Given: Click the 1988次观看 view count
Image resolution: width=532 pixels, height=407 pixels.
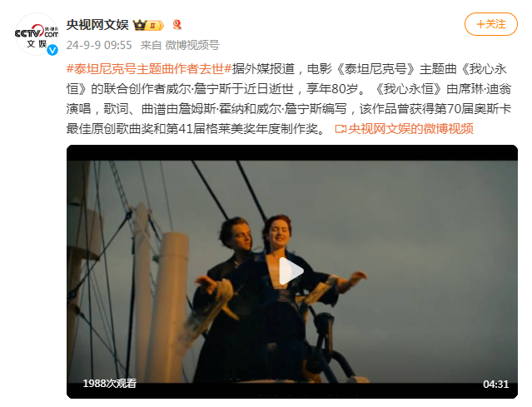Looking at the screenshot, I should pos(110,383).
